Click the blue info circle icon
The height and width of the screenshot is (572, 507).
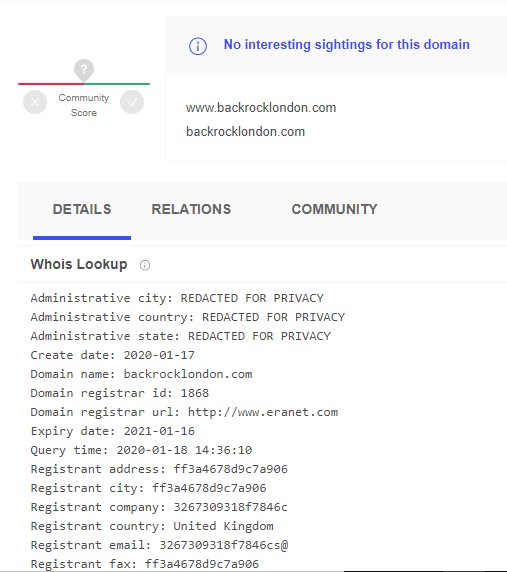198,46
